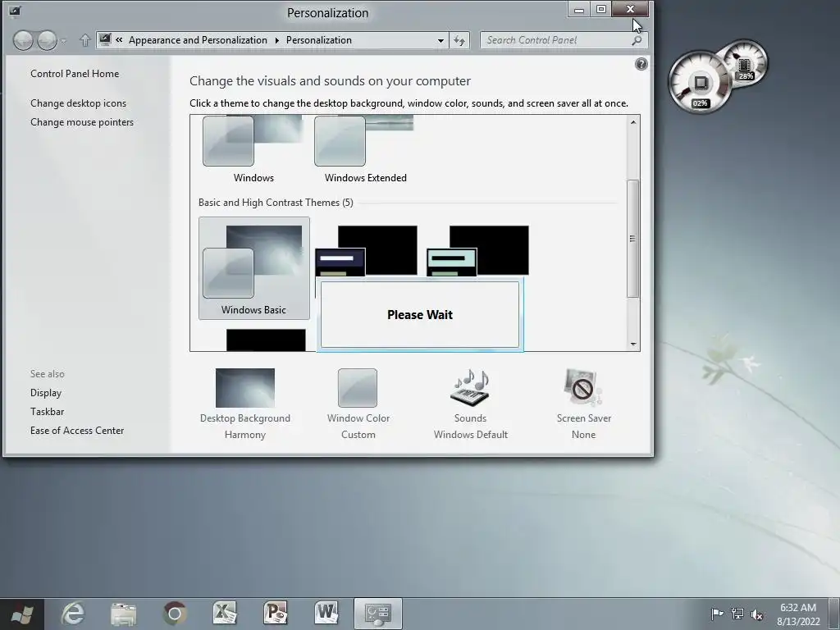The image size is (840, 630).
Task: Click the theme list scrollbar thumb
Action: coord(633,239)
